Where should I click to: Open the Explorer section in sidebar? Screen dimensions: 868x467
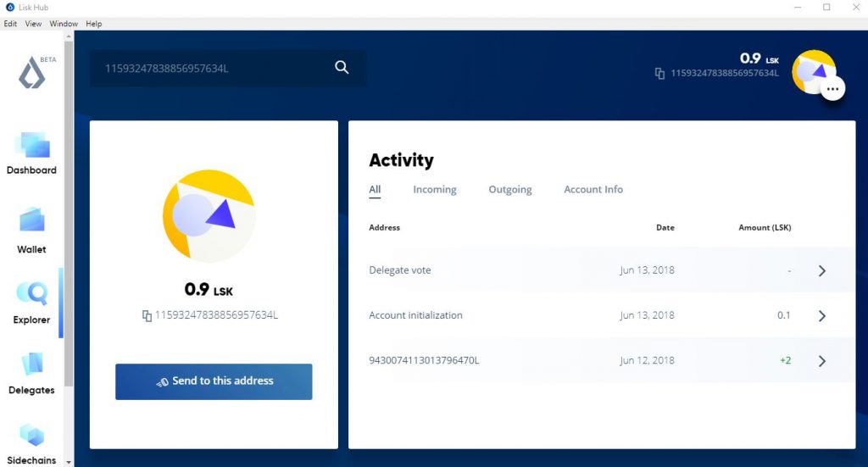[31, 303]
